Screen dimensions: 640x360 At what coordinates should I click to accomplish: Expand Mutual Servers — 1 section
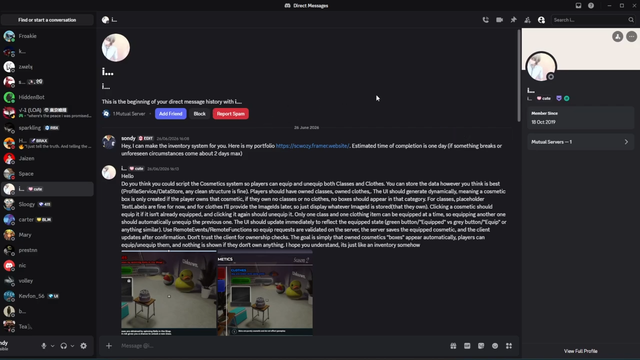[x=580, y=142]
